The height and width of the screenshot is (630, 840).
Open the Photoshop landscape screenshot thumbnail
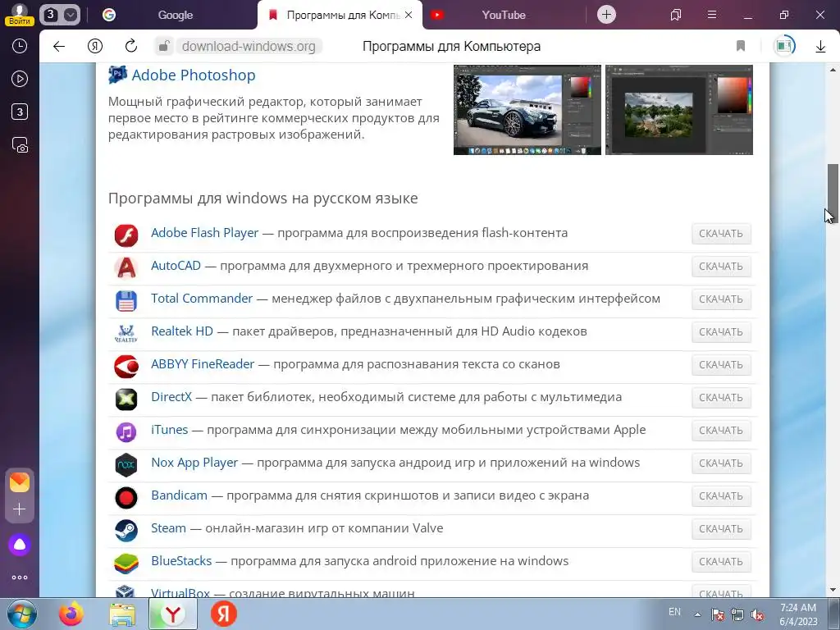(678, 110)
